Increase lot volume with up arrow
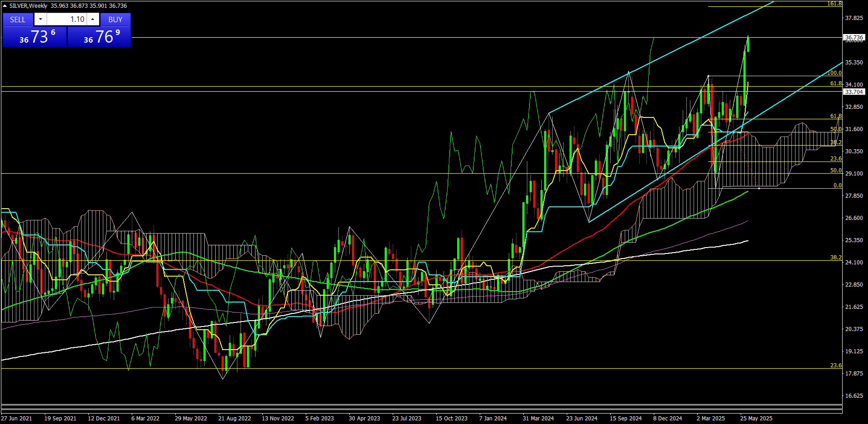868x424 pixels. tap(93, 19)
